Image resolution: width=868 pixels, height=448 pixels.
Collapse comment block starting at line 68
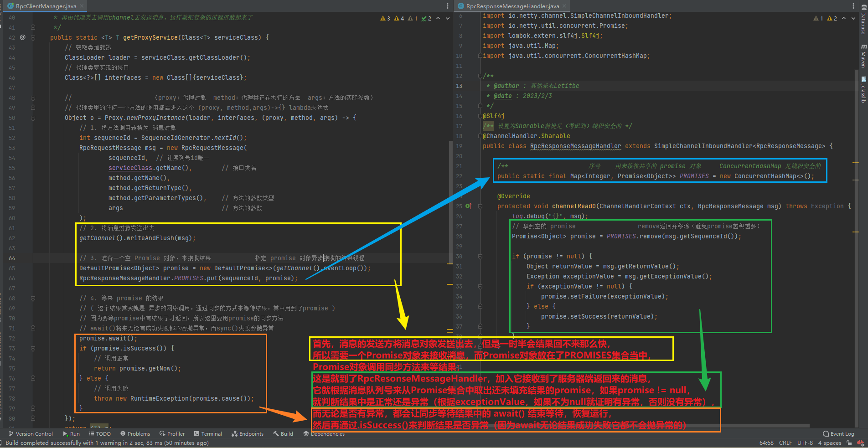33,298
